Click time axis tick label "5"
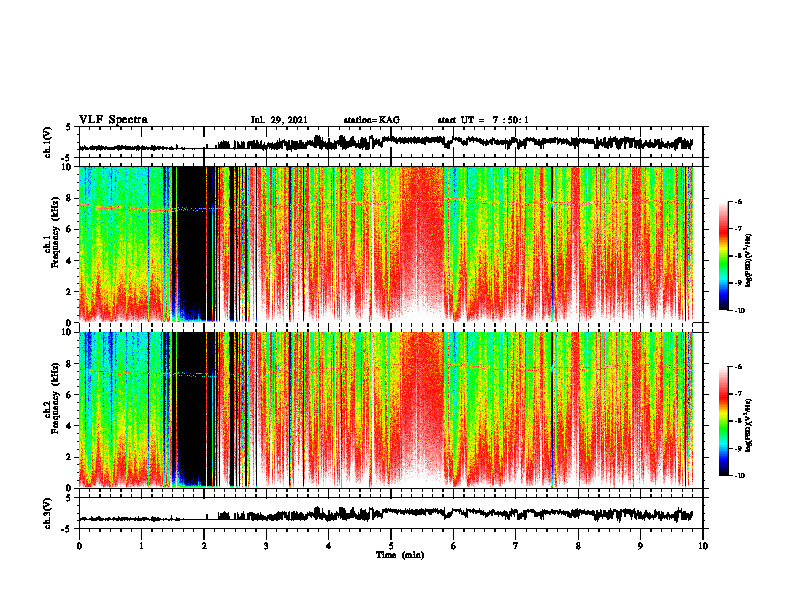Viewport: 792px width, 612px height. coord(391,546)
